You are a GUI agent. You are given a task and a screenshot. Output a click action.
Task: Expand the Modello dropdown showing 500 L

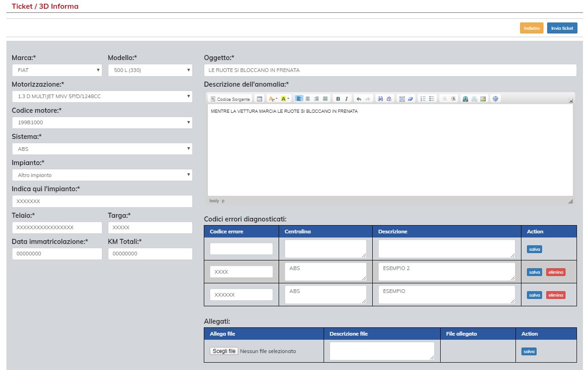[150, 70]
